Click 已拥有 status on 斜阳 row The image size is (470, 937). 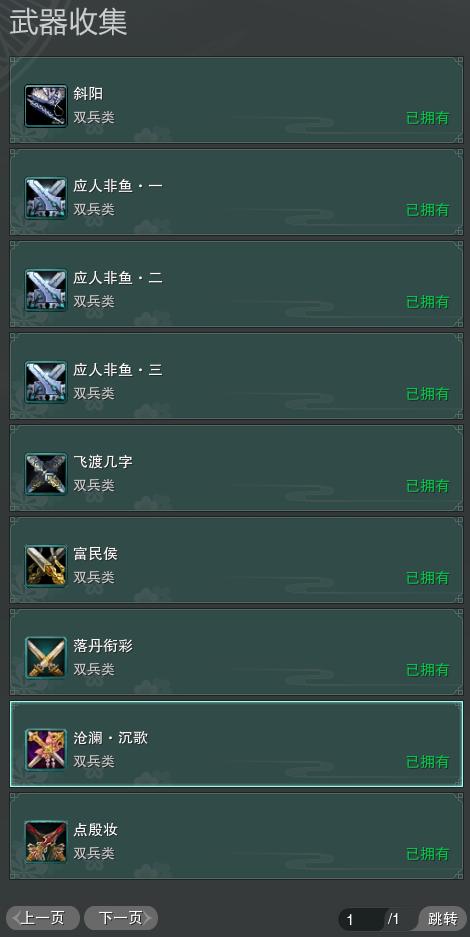[x=428, y=118]
